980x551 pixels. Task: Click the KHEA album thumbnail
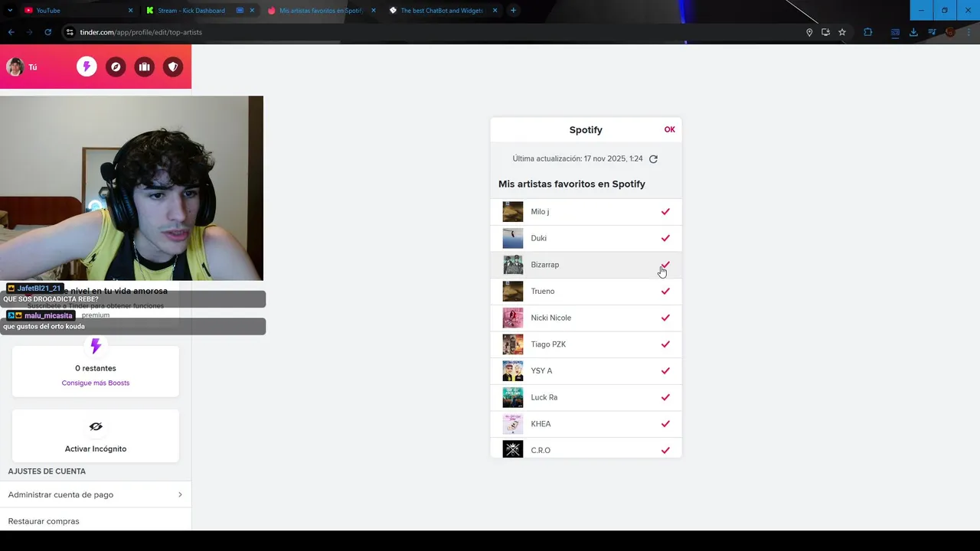point(513,424)
